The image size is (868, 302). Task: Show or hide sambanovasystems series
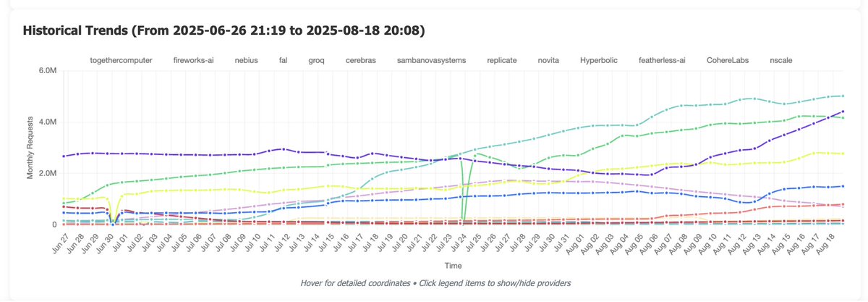(431, 61)
